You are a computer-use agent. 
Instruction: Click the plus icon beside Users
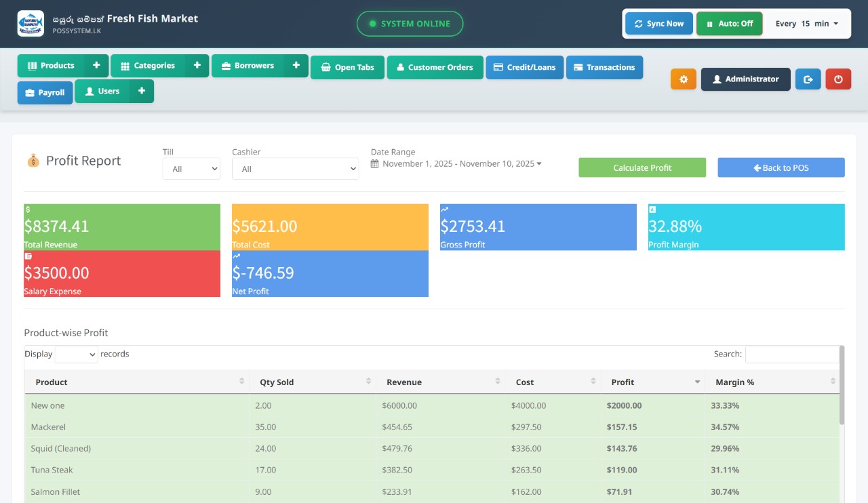click(142, 91)
